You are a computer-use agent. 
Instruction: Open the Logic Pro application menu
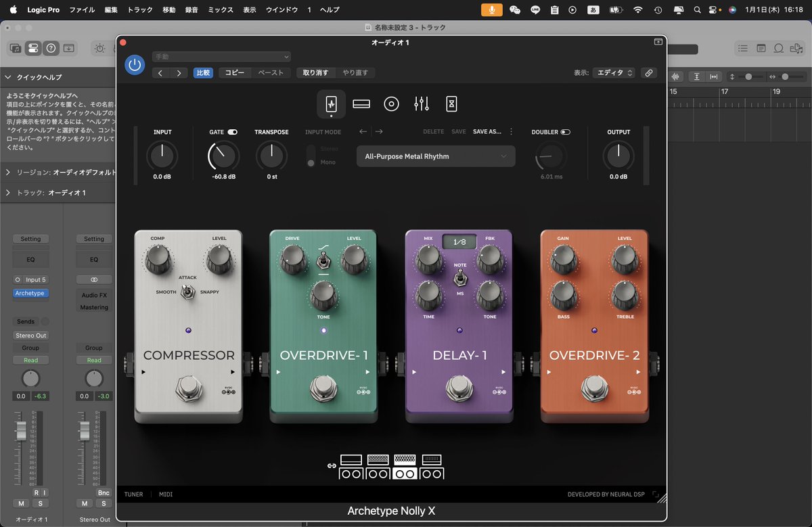coord(43,10)
